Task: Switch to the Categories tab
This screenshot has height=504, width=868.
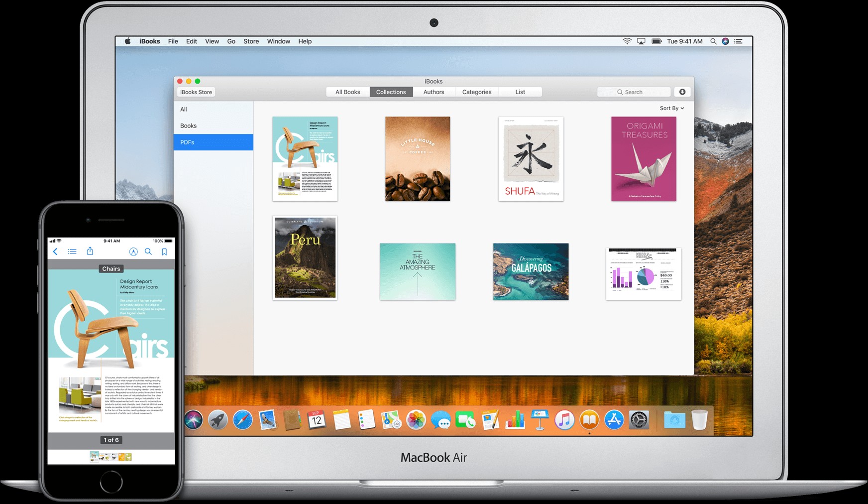Action: pyautogui.click(x=477, y=92)
